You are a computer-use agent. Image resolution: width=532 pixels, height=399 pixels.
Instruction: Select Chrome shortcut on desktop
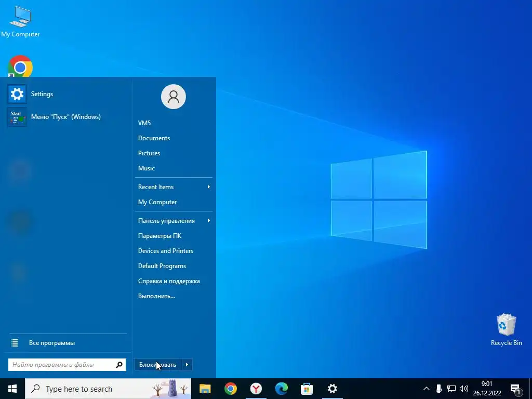[x=20, y=66]
